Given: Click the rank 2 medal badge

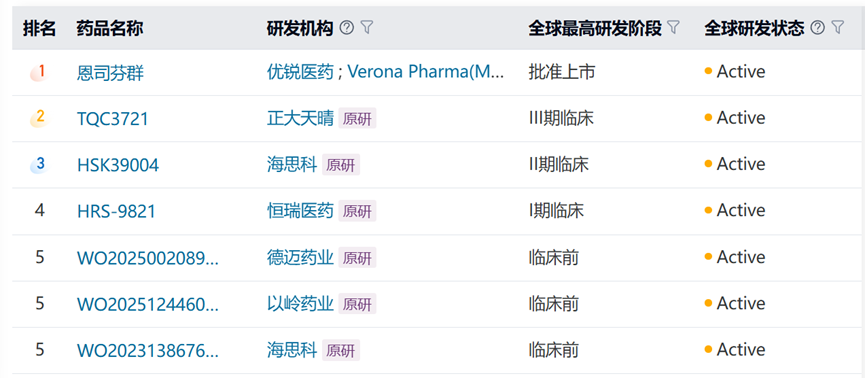Looking at the screenshot, I should coord(39,118).
